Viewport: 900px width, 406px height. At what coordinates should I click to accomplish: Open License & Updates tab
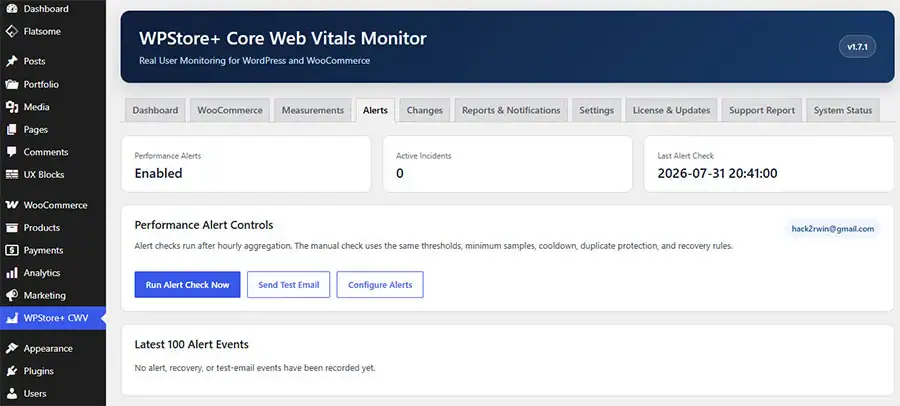[x=671, y=110]
